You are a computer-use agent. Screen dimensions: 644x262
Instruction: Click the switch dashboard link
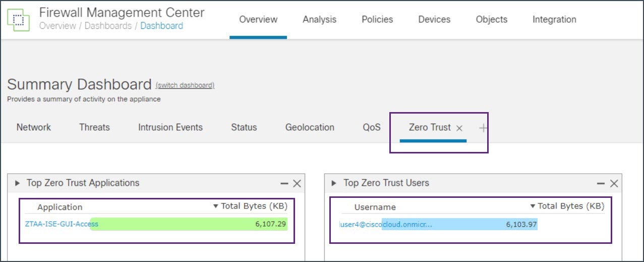click(185, 85)
